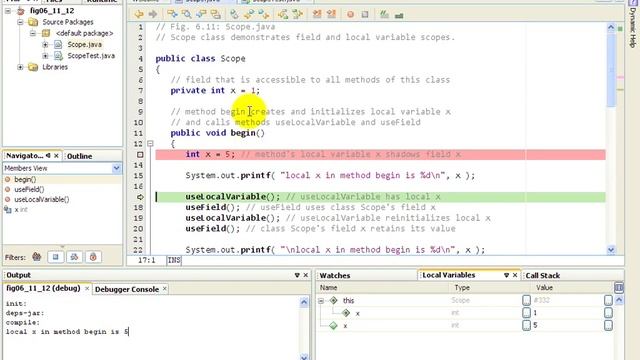Collapse the begin() code fold at line 12
This screenshot has width=640, height=360.
tap(150, 144)
